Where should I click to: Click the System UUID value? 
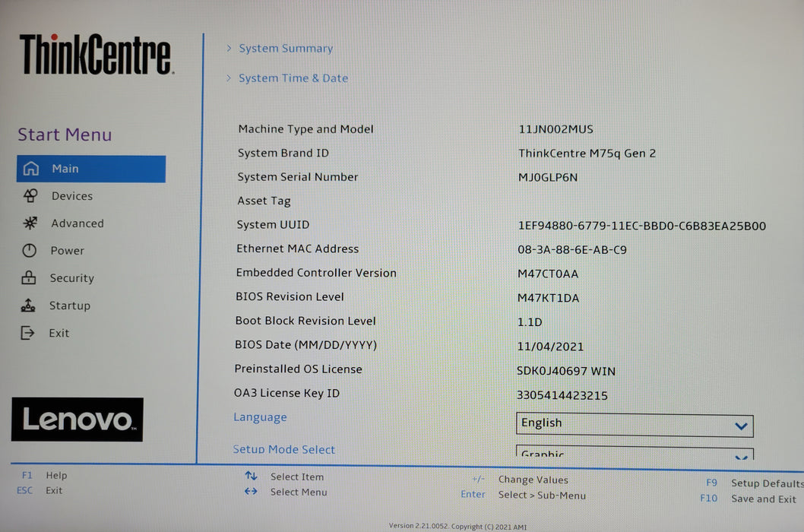642,226
